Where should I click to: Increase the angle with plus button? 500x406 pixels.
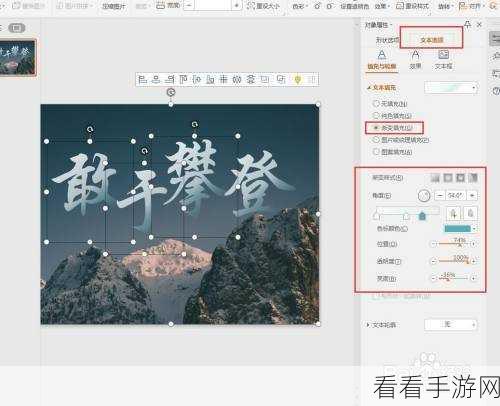click(472, 196)
